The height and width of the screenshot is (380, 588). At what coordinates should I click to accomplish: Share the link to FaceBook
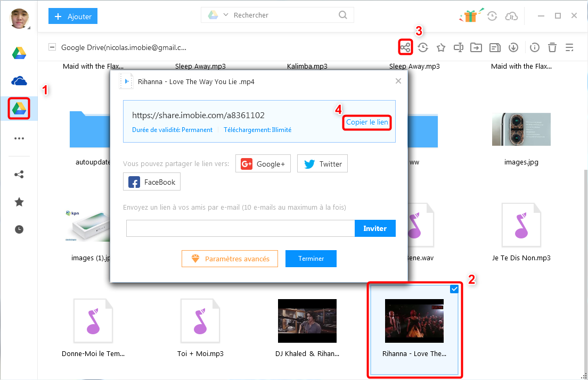click(x=151, y=182)
